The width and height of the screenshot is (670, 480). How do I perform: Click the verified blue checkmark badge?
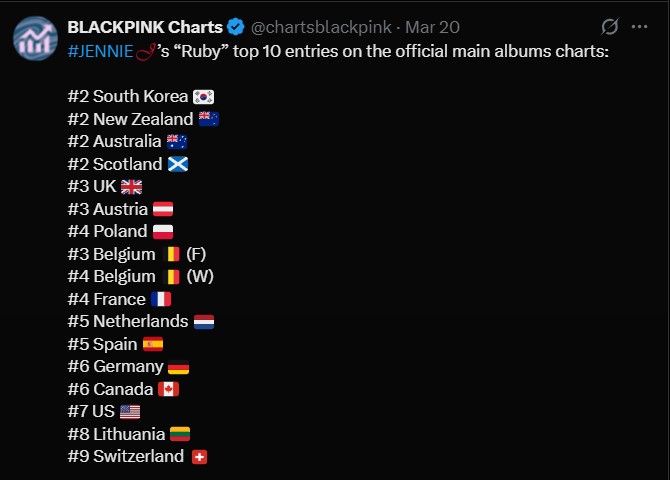[x=235, y=27]
